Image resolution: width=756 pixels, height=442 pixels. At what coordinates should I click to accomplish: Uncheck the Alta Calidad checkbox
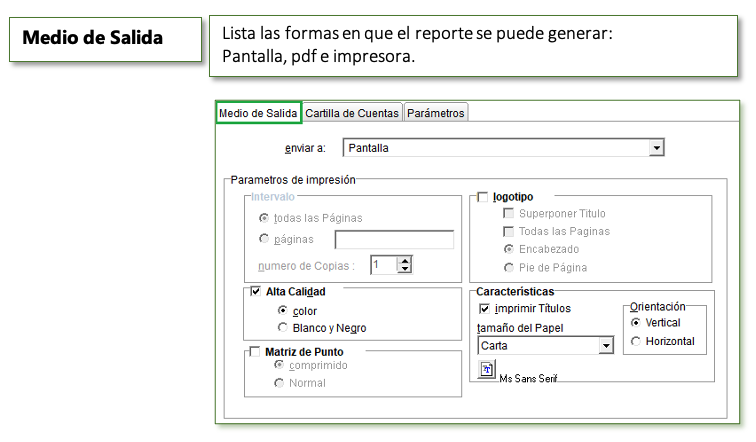(255, 291)
